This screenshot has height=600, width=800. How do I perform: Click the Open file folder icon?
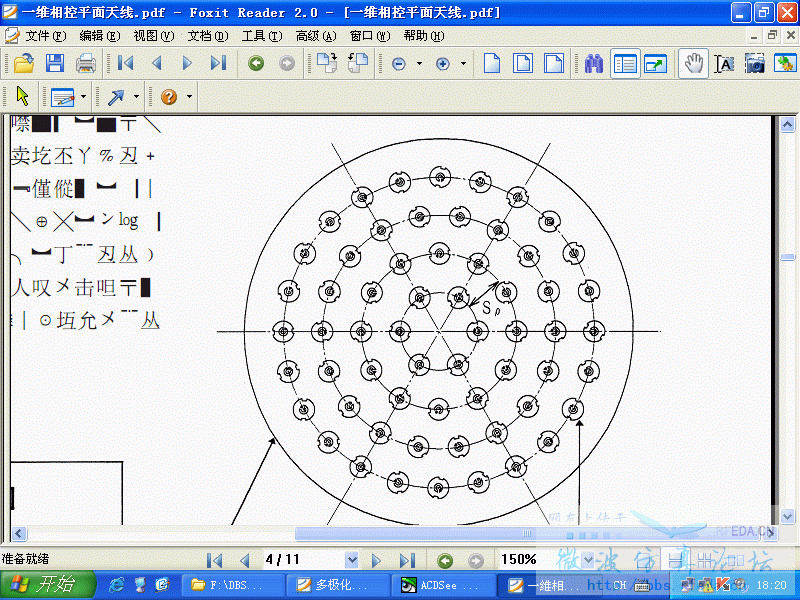(x=23, y=64)
